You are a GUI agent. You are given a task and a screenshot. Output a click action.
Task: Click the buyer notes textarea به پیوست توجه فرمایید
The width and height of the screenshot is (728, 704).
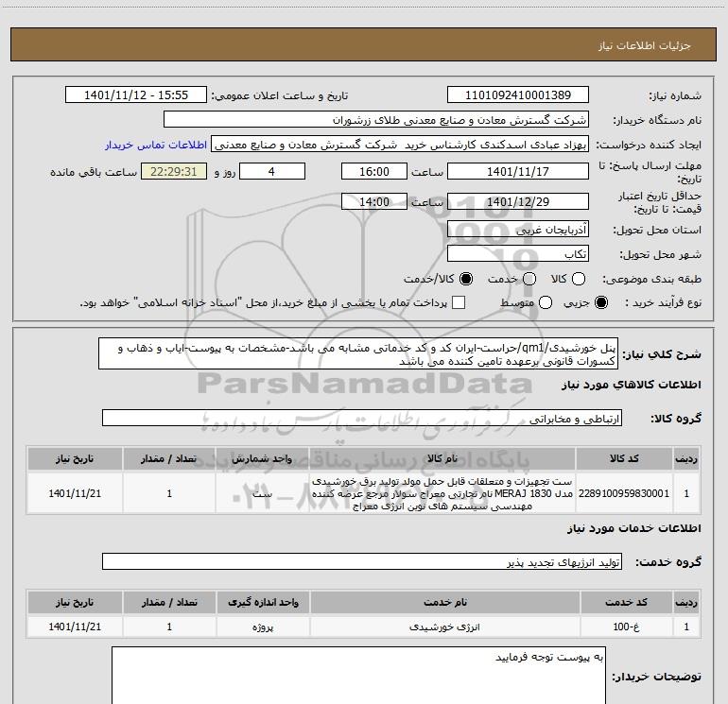[359, 676]
